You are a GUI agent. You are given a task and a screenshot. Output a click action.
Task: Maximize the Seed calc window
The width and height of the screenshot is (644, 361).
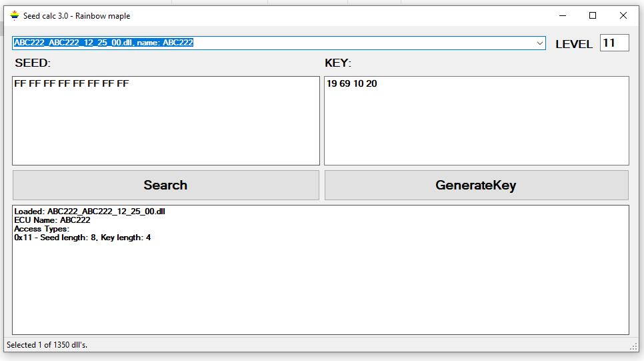pos(592,15)
